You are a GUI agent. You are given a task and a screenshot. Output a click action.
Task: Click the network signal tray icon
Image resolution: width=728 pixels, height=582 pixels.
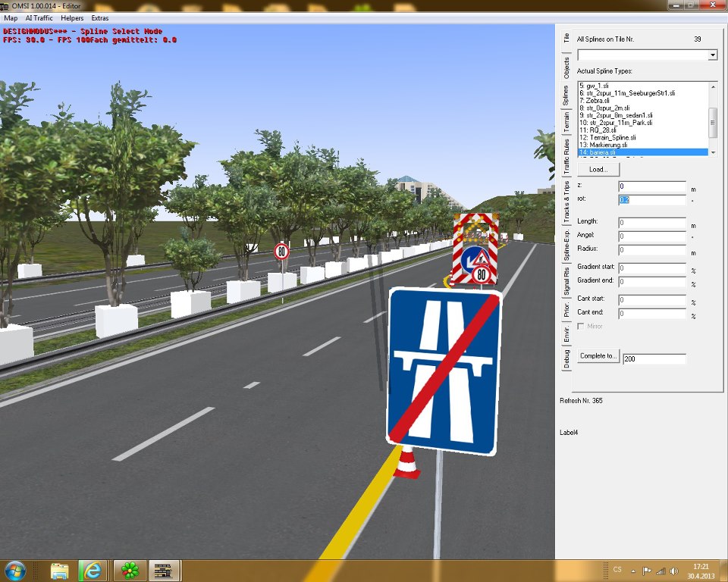(660, 571)
